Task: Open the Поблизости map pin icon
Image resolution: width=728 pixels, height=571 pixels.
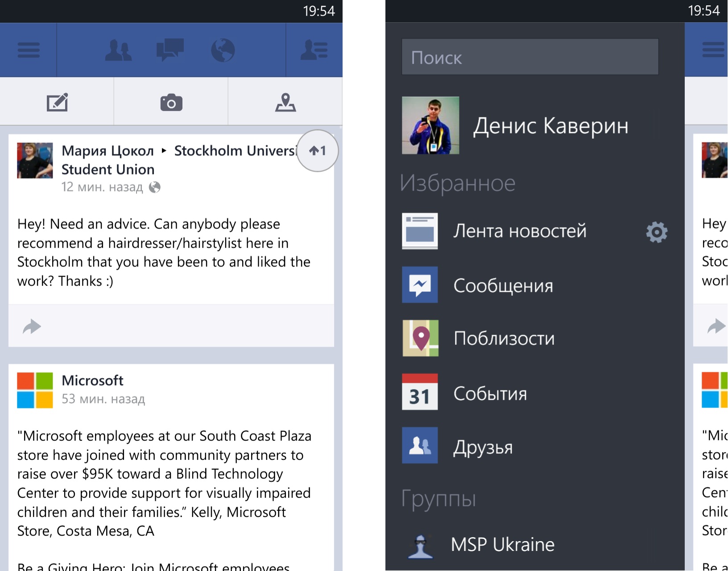Action: coord(420,338)
